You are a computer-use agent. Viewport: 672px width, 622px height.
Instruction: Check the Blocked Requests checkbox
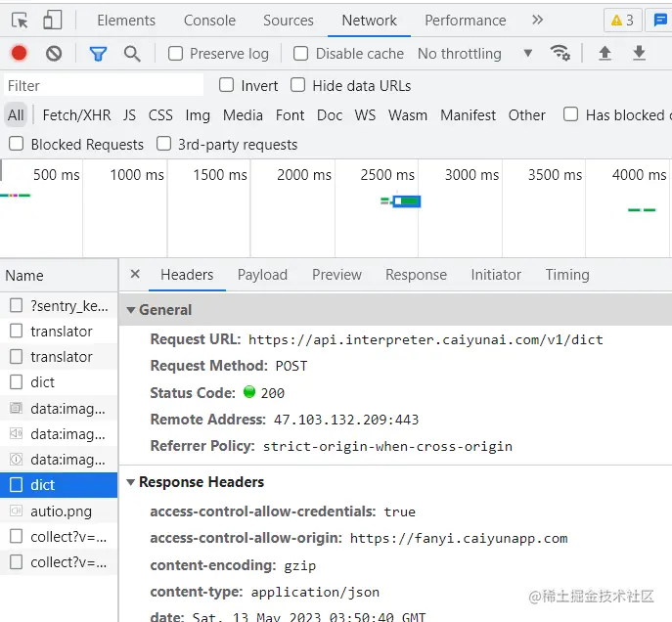click(17, 144)
